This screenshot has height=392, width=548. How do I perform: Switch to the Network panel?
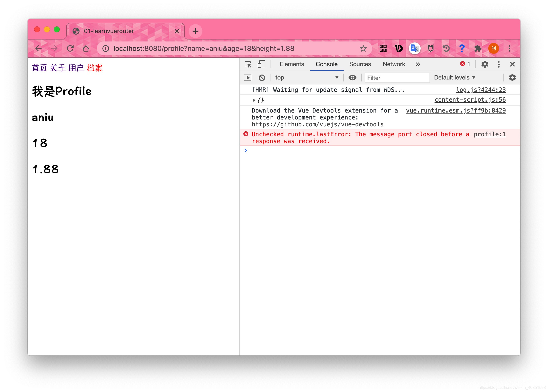point(394,64)
